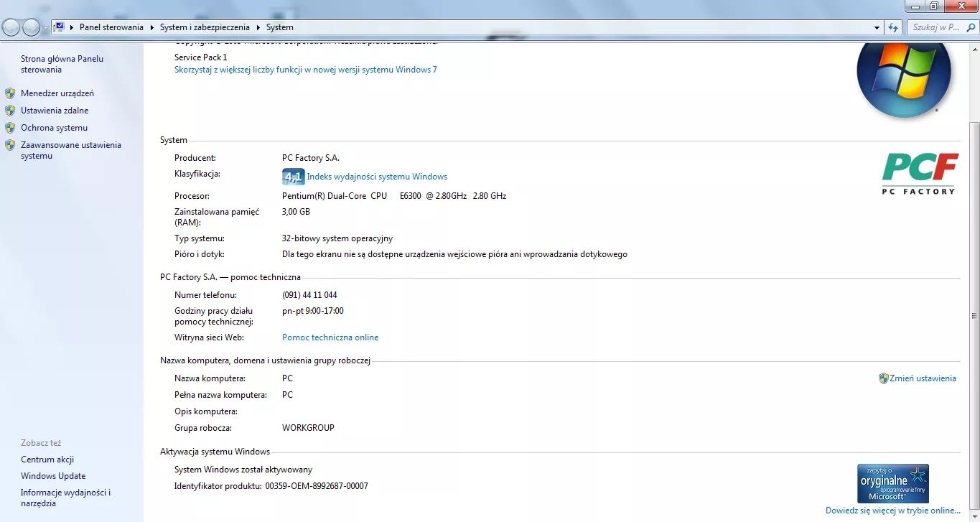The width and height of the screenshot is (980, 522).
Task: Open Ochrona systemu
Action: pyautogui.click(x=54, y=128)
